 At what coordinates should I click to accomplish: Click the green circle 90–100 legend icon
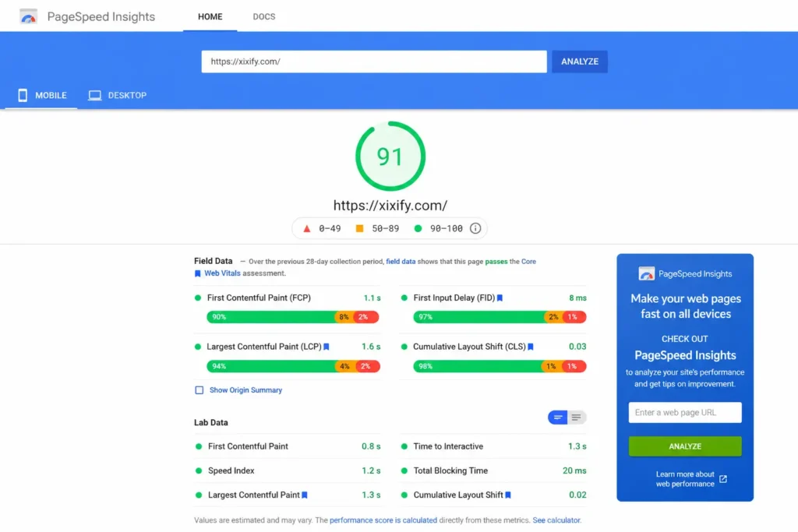coord(418,228)
